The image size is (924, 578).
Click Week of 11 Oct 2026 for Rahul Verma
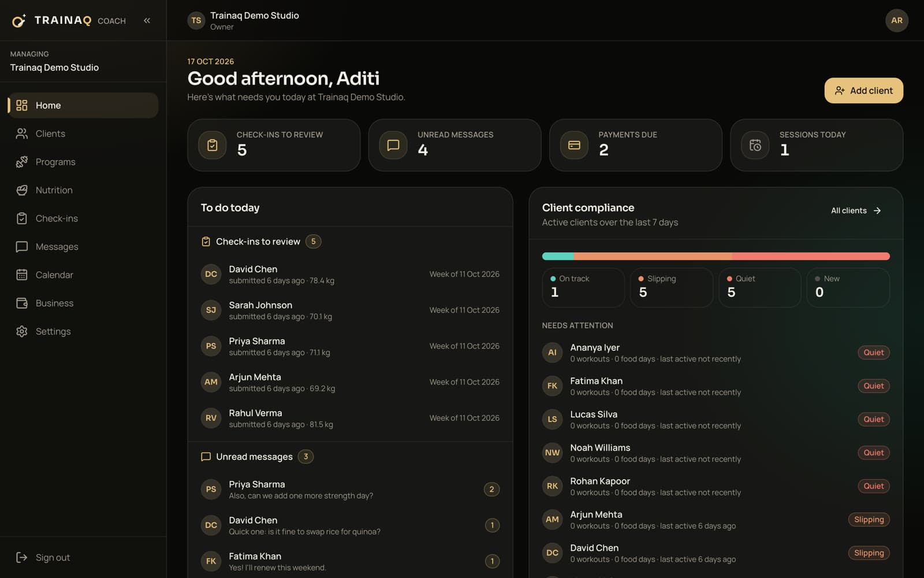point(464,418)
